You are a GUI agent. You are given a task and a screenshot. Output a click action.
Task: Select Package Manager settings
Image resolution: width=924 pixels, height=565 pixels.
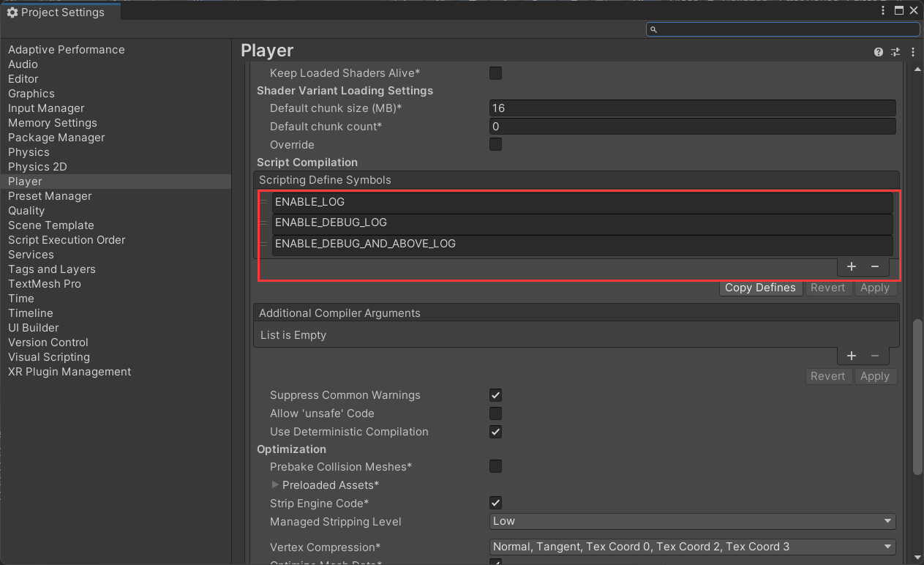pos(56,138)
